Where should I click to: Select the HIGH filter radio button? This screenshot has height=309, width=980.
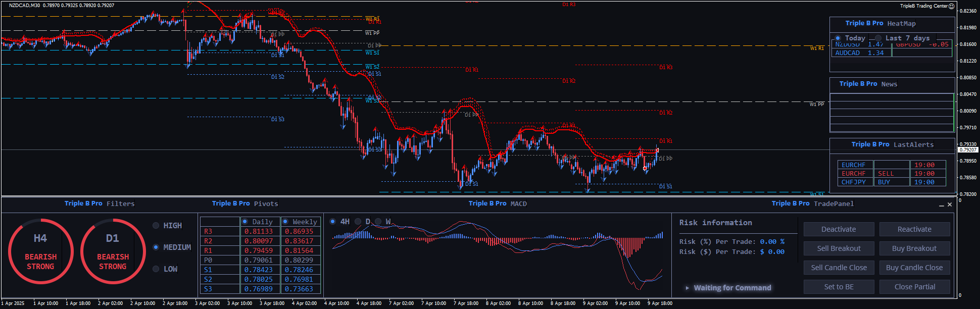156,226
